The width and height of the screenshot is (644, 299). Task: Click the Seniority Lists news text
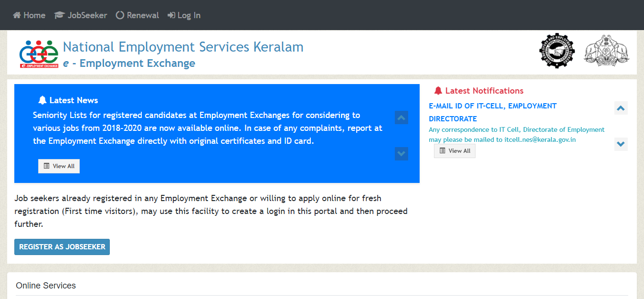coord(208,128)
